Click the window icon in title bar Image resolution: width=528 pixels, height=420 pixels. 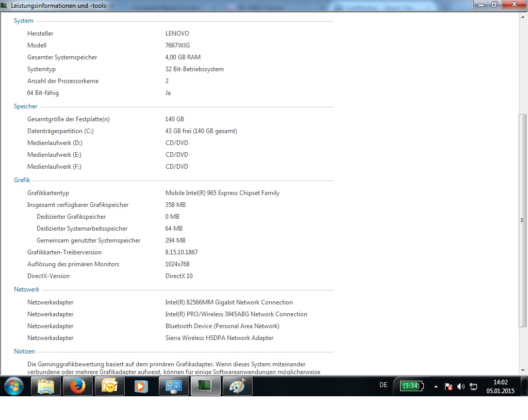(4, 5)
